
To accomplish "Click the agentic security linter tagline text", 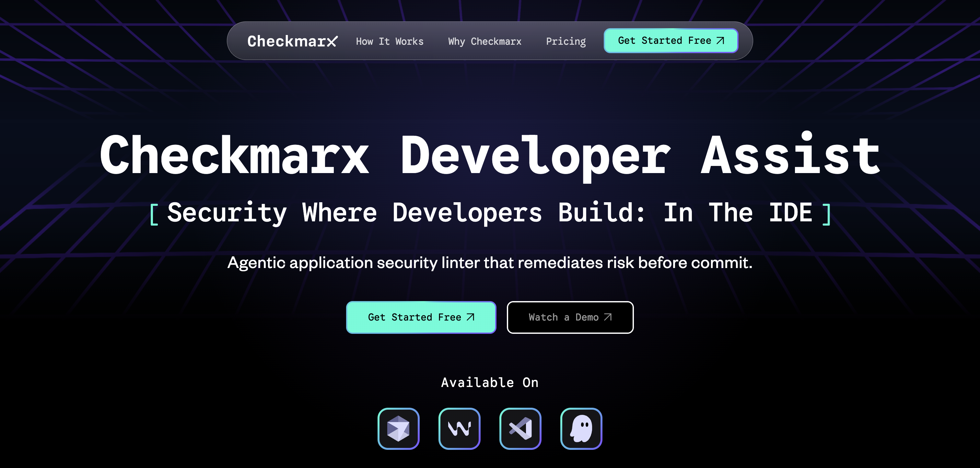I will [x=490, y=263].
